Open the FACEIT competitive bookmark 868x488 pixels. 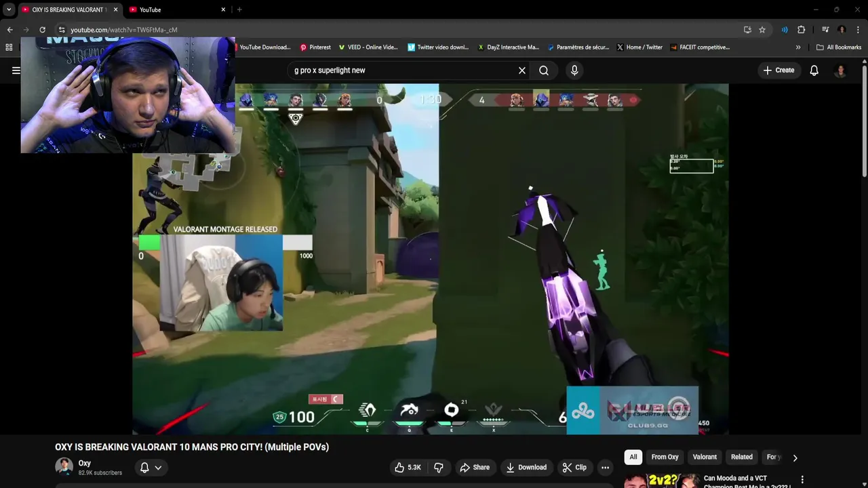click(700, 47)
